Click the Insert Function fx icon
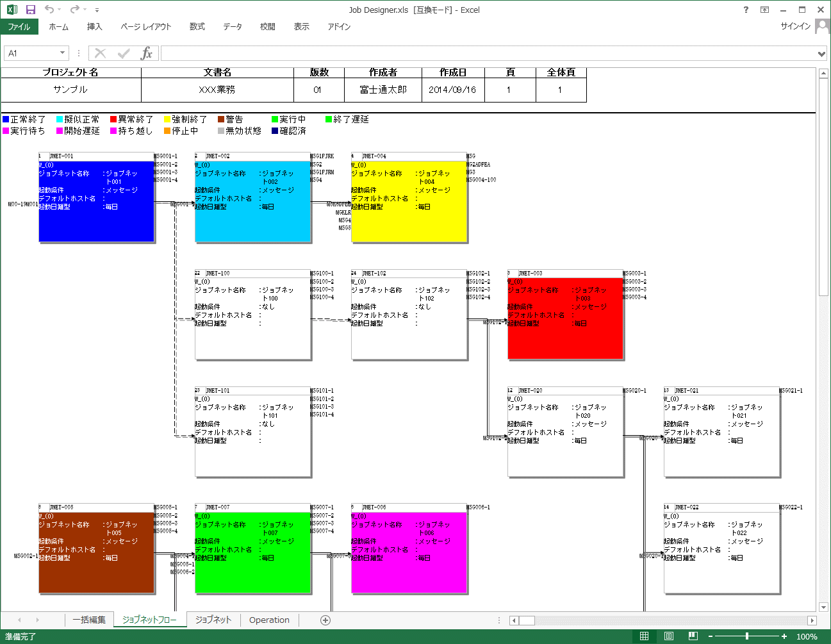This screenshot has width=831, height=644. tap(147, 53)
